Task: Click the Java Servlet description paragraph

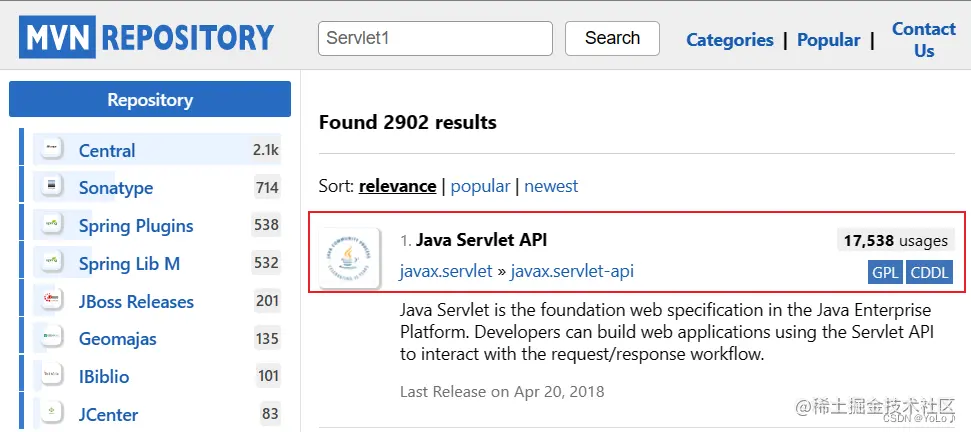Action: coord(666,332)
